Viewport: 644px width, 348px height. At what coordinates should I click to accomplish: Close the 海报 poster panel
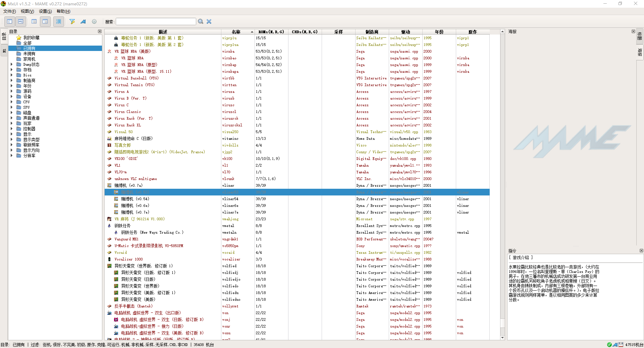click(633, 32)
